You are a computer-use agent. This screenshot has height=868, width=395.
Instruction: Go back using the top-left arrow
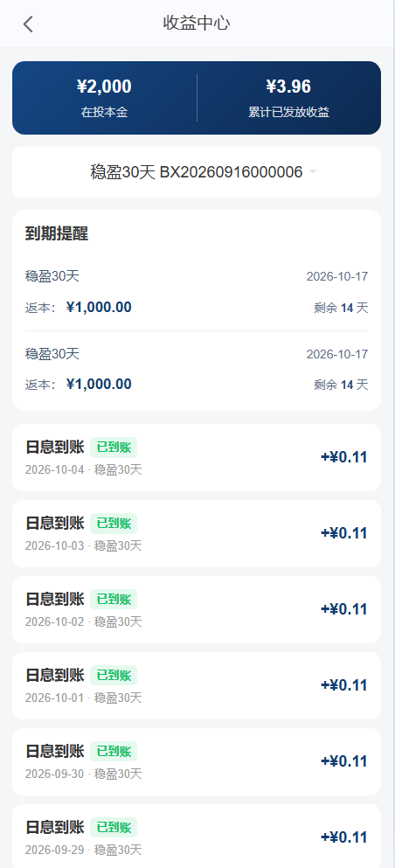point(28,24)
